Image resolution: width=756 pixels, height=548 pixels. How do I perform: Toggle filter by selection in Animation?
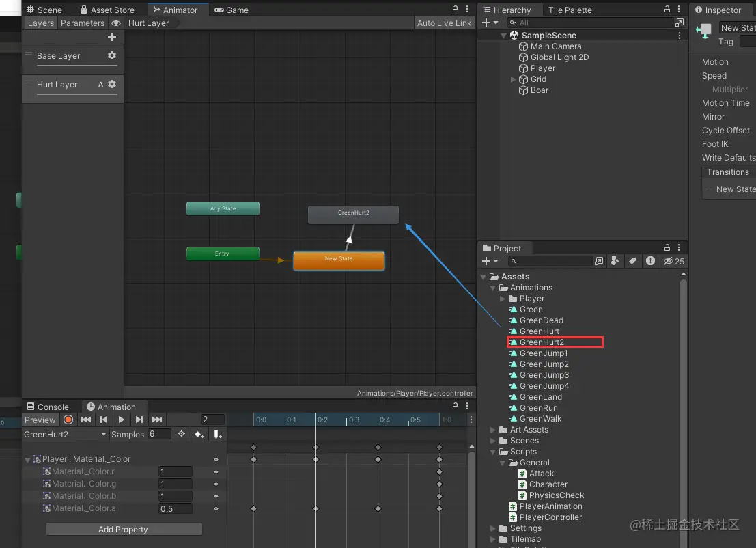[181, 434]
